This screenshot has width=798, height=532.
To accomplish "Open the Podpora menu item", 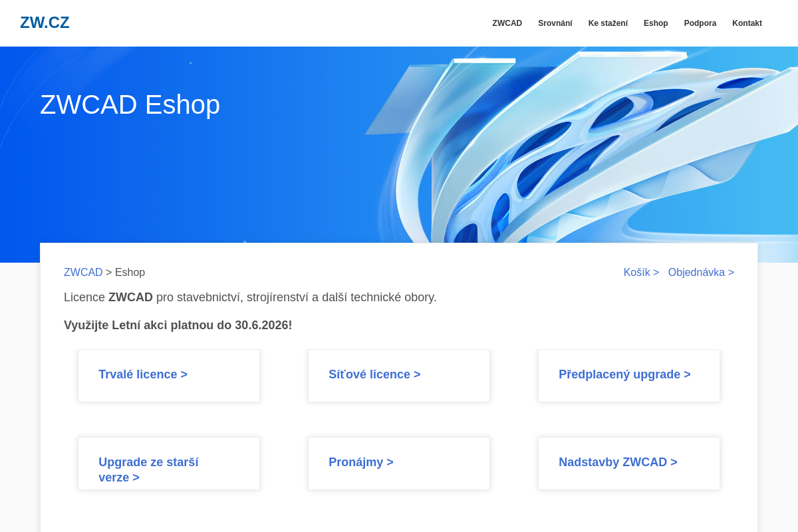I will (700, 23).
